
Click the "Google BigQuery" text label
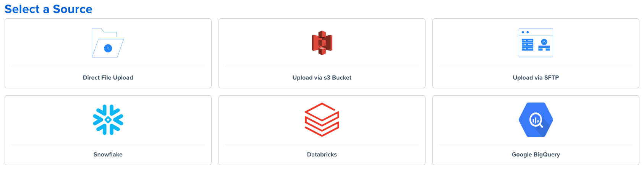tap(536, 155)
